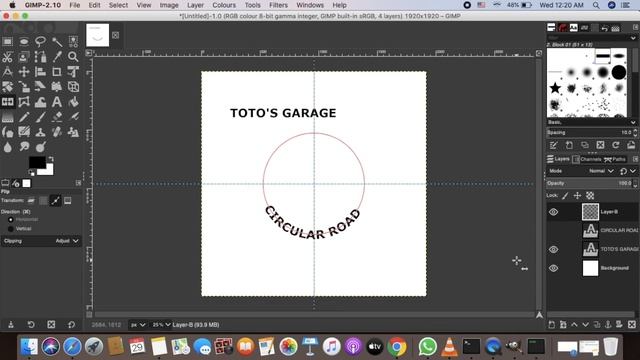Click the black foreground colour swatch
This screenshot has width=640, height=360.
[37, 162]
